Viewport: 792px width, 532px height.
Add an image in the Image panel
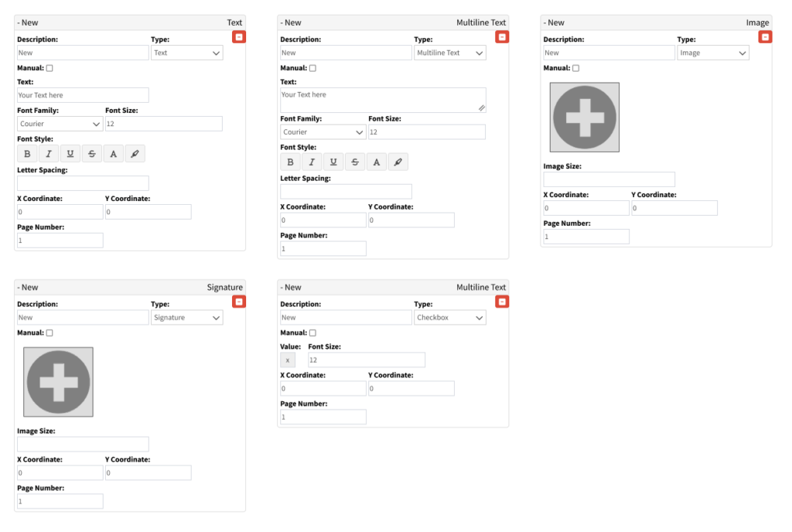pos(585,117)
